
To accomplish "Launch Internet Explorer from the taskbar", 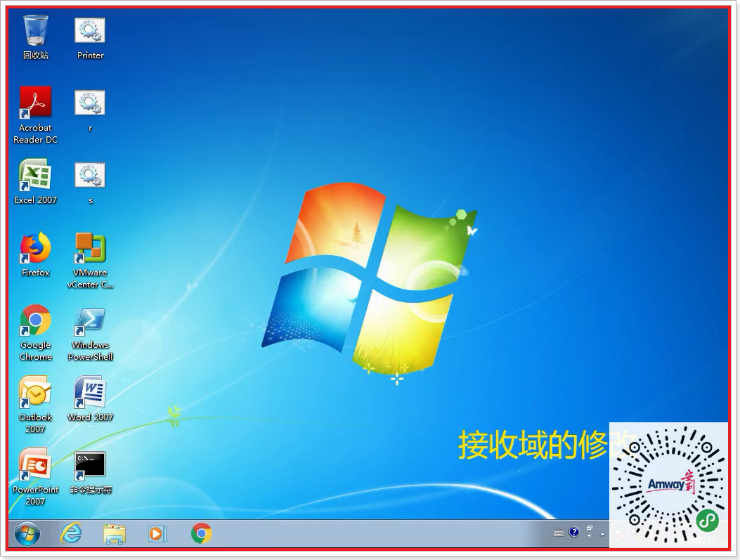I will coord(71,533).
